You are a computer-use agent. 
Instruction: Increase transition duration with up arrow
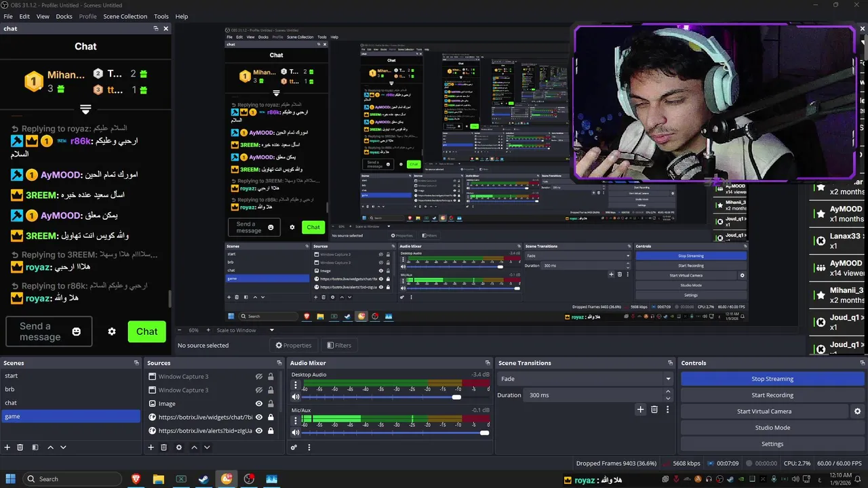tap(668, 392)
